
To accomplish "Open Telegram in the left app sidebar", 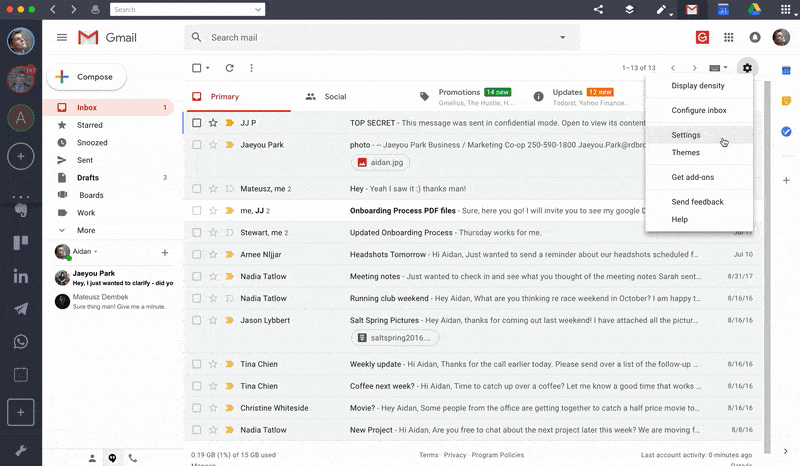I will (x=21, y=309).
